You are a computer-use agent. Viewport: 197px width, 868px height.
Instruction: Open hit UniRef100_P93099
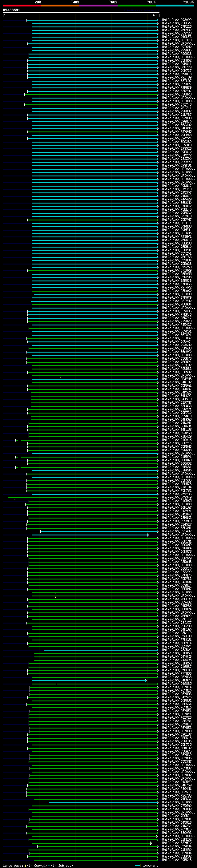[x=177, y=20]
